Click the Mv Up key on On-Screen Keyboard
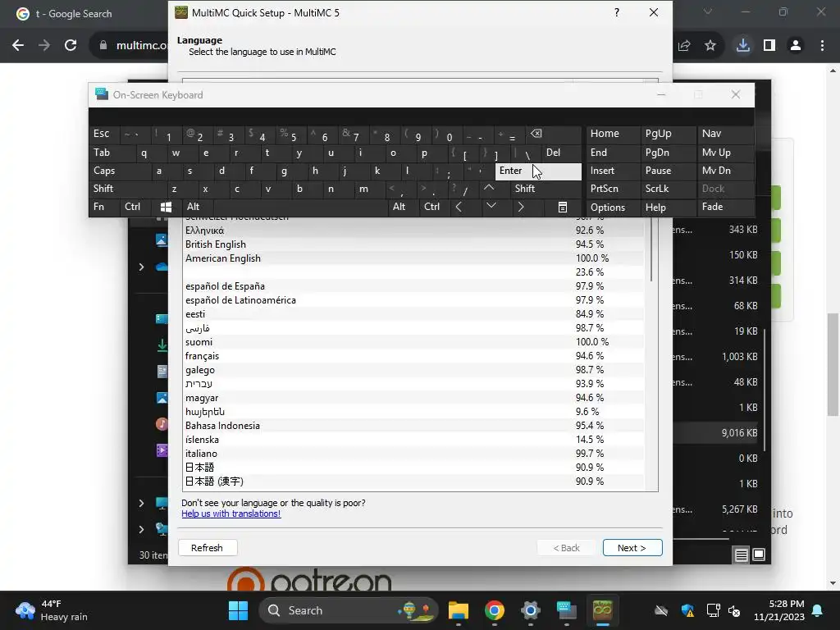840x630 pixels. 725,153
